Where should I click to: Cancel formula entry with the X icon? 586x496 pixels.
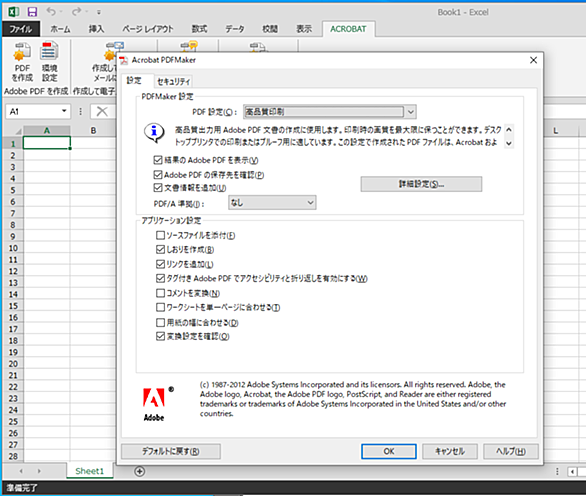(x=102, y=111)
